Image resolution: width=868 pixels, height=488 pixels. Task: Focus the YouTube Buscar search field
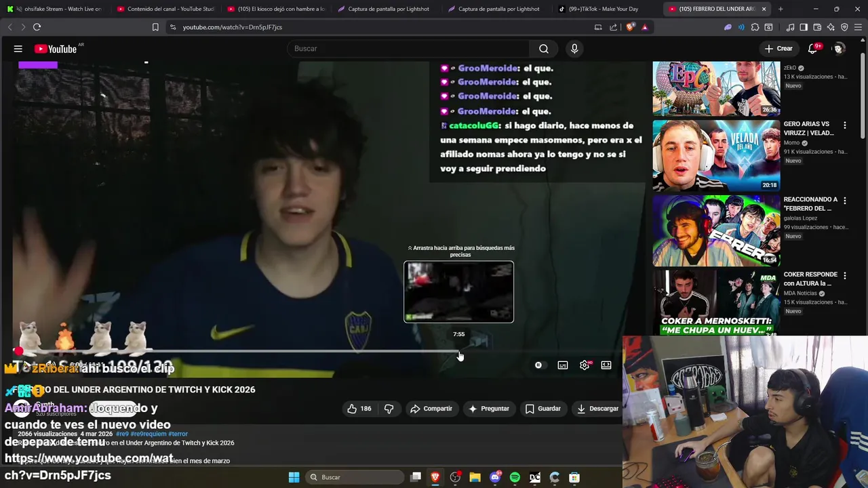click(409, 49)
